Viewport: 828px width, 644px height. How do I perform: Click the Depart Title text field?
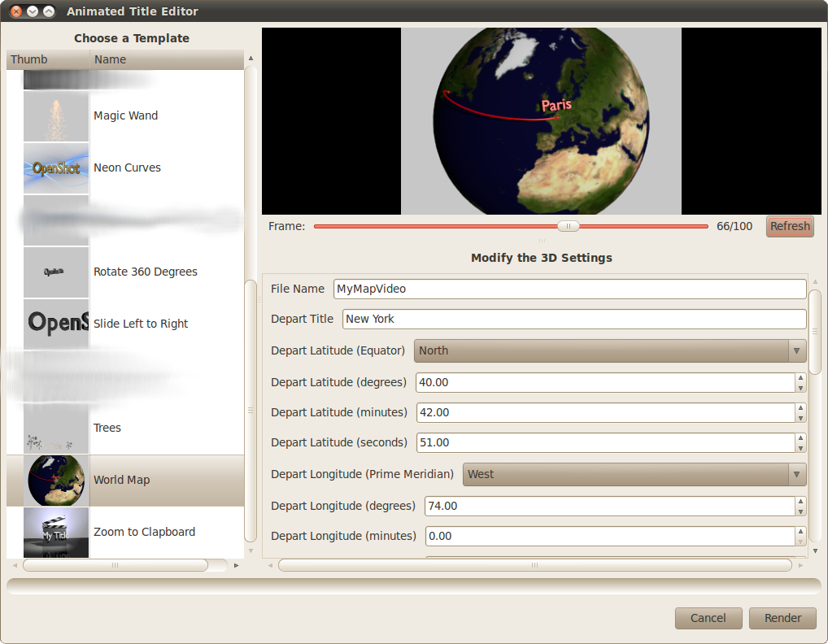point(573,320)
